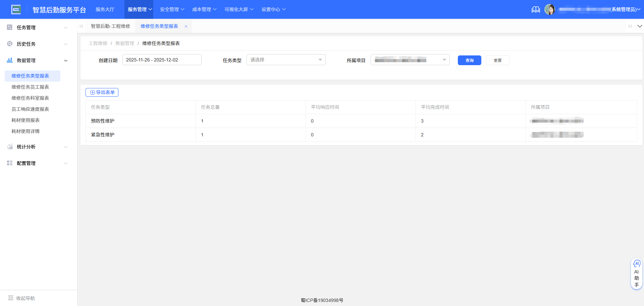Click the user avatar in top bar
This screenshot has height=306, width=644.
[550, 9]
